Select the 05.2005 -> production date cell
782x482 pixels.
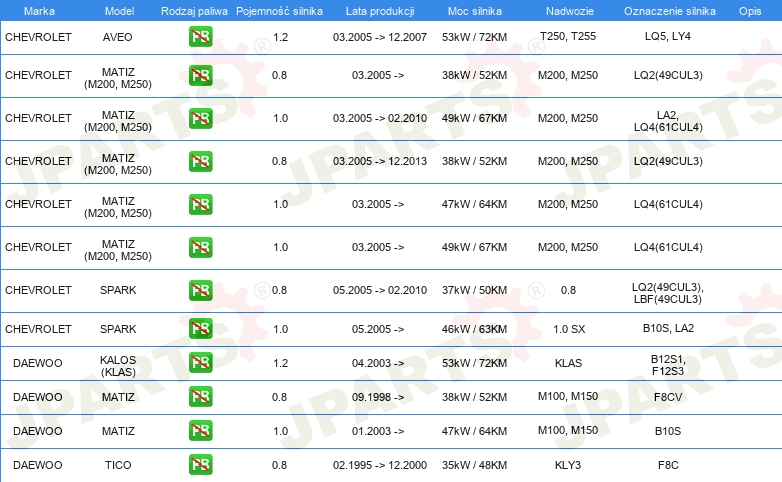378,329
